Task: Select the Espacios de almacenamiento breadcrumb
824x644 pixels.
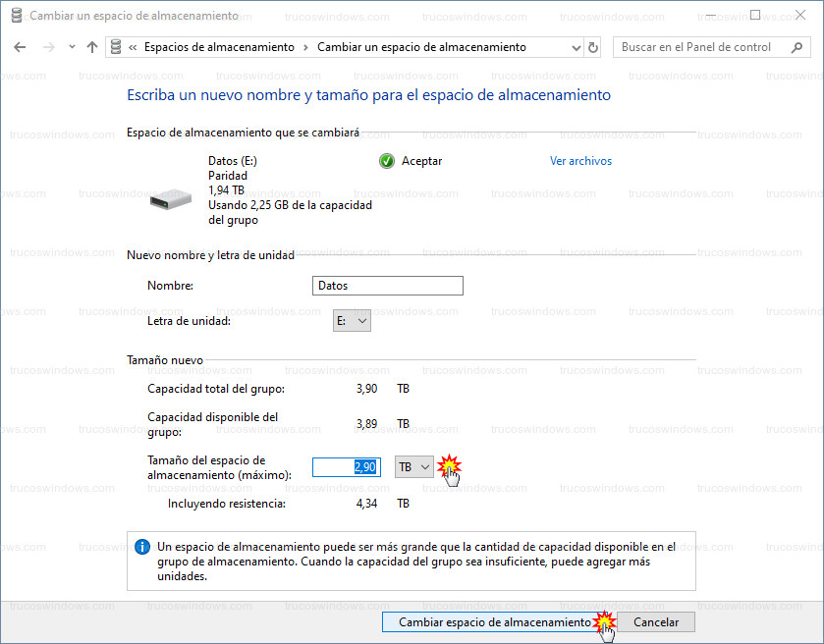Action: 218,47
